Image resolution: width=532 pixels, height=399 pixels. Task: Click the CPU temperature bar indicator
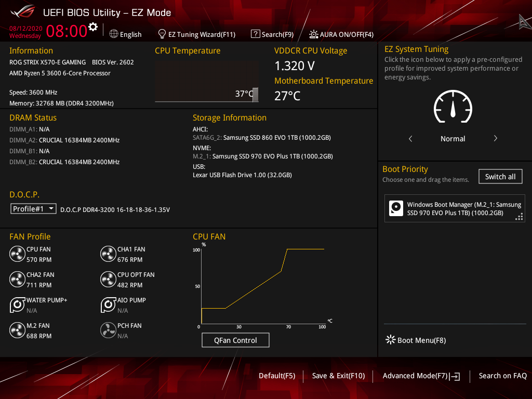[255, 95]
